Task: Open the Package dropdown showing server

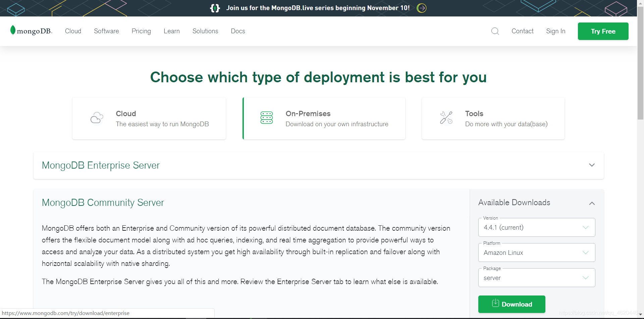Action: pos(537,278)
